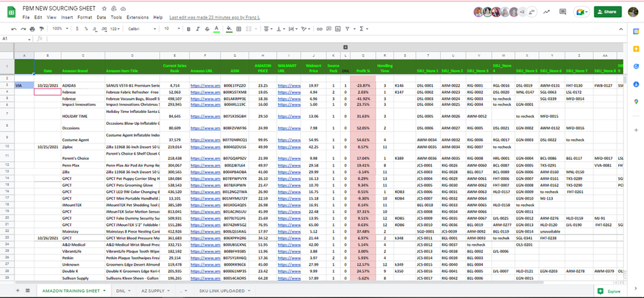644x298 pixels.
Task: Click the Share button
Action: (608, 12)
